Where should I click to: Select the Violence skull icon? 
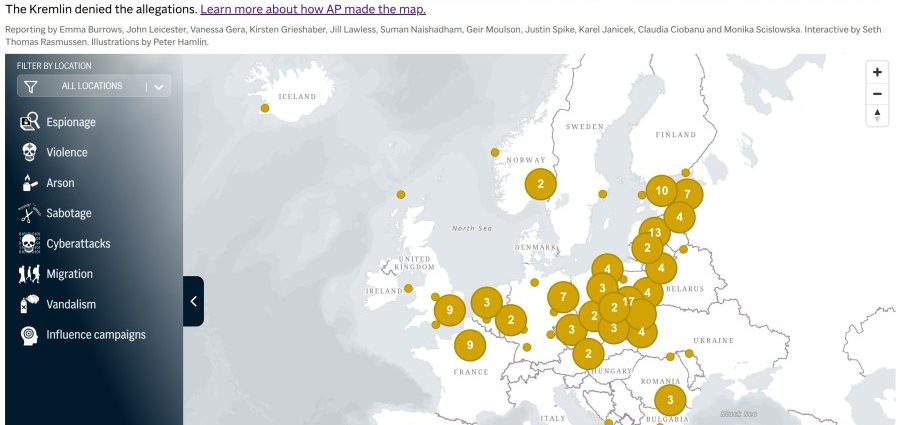[29, 152]
